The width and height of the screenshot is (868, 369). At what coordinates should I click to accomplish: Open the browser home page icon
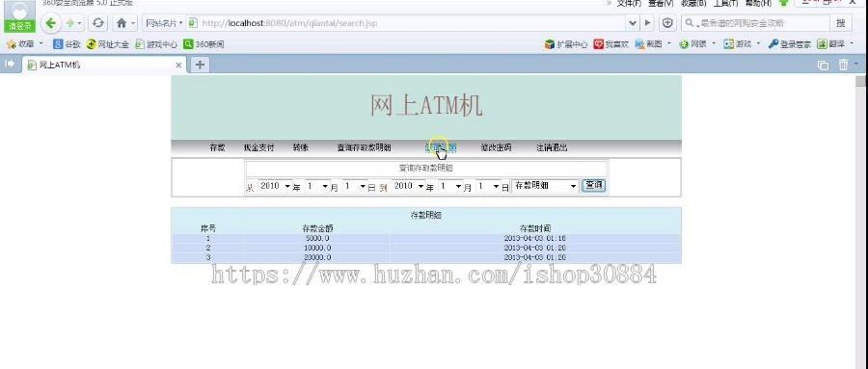pyautogui.click(x=122, y=23)
